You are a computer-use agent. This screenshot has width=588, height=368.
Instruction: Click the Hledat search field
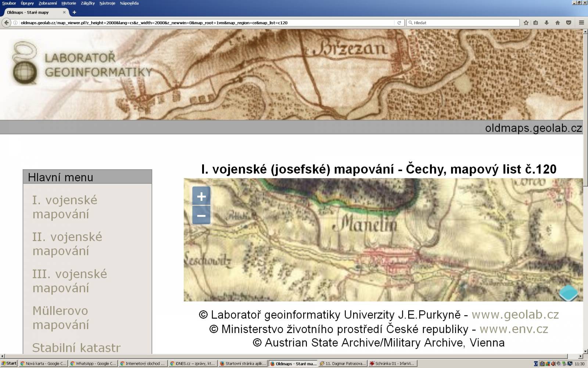[x=463, y=23]
